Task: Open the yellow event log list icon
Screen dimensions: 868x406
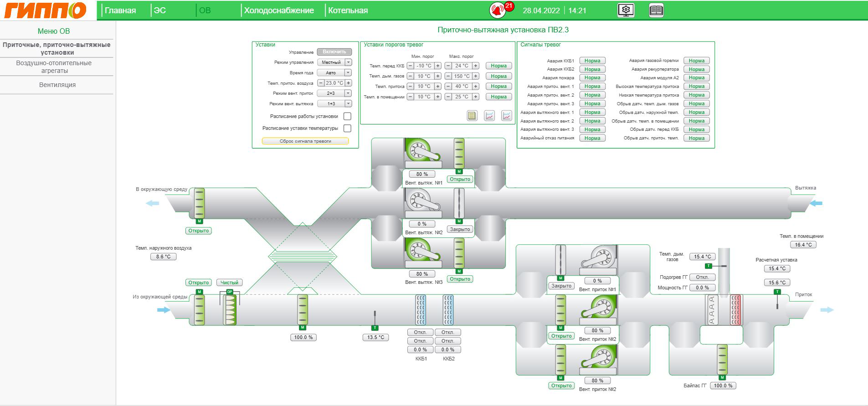Action: tap(472, 116)
